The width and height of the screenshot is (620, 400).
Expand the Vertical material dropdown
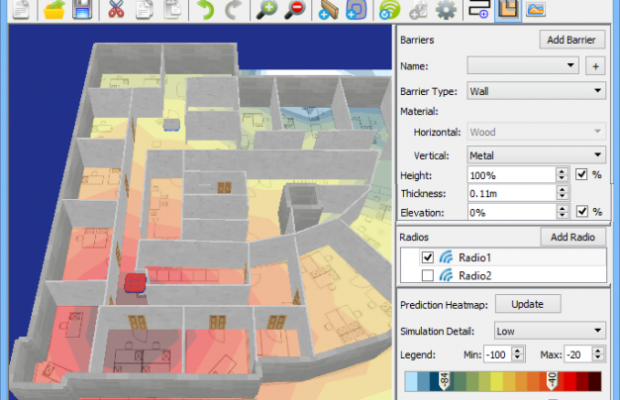pos(536,155)
